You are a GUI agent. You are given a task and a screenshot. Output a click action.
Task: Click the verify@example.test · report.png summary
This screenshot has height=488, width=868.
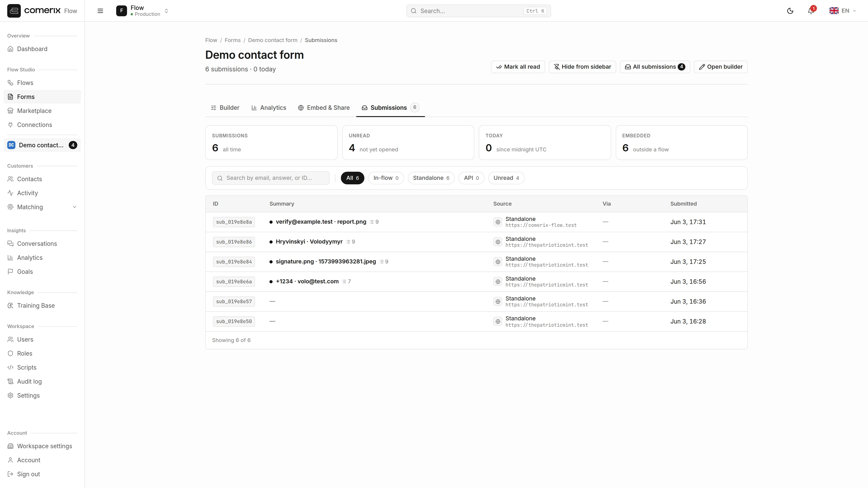[321, 222]
